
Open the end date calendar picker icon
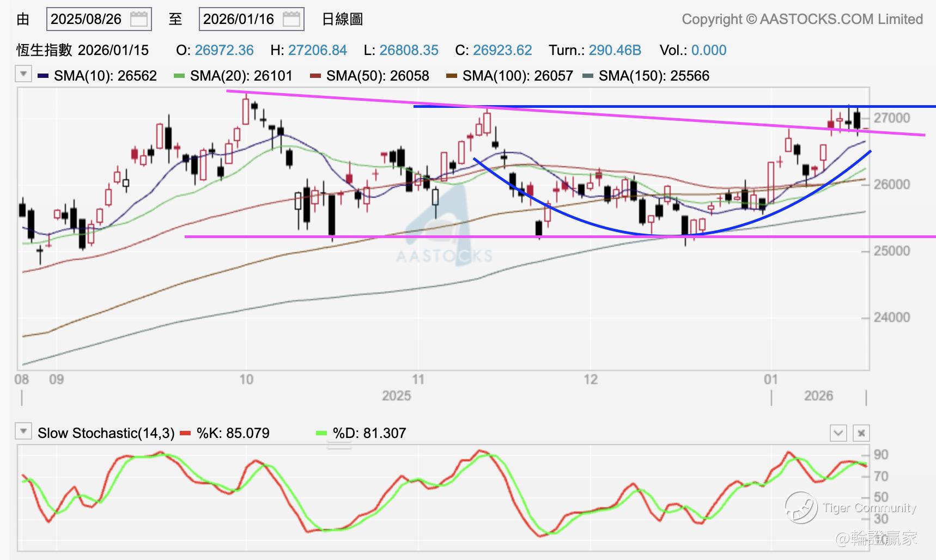(x=291, y=20)
